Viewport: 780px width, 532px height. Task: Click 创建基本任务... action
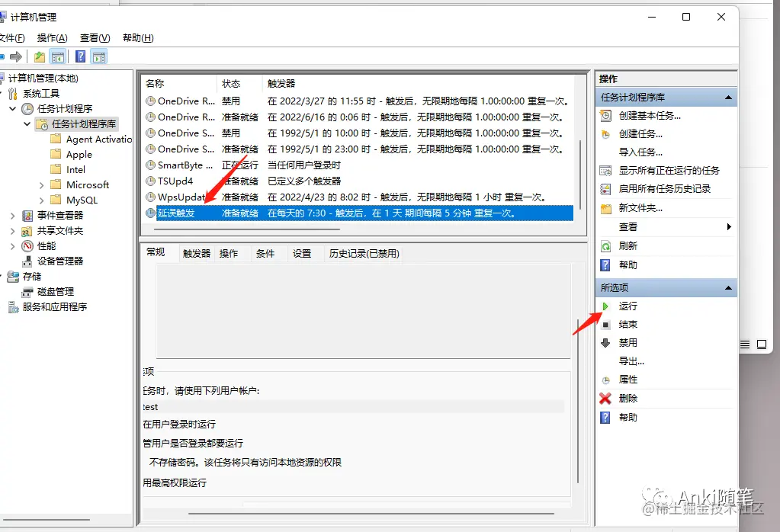(x=650, y=115)
